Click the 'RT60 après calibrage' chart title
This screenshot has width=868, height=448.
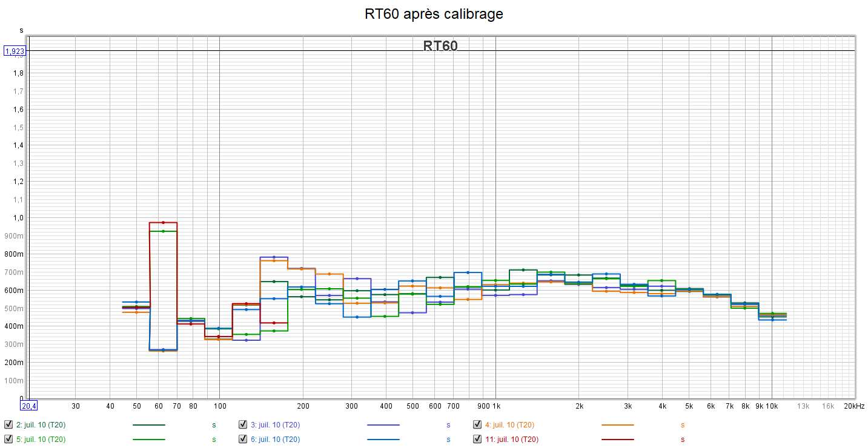pyautogui.click(x=434, y=14)
